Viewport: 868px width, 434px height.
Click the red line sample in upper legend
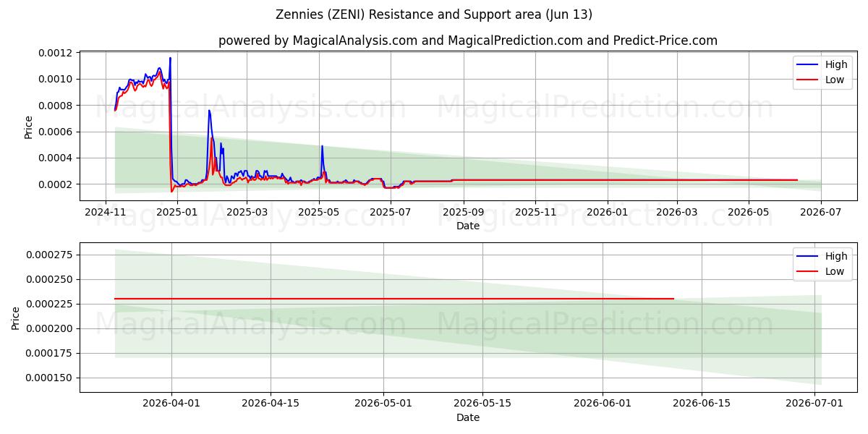[x=808, y=80]
